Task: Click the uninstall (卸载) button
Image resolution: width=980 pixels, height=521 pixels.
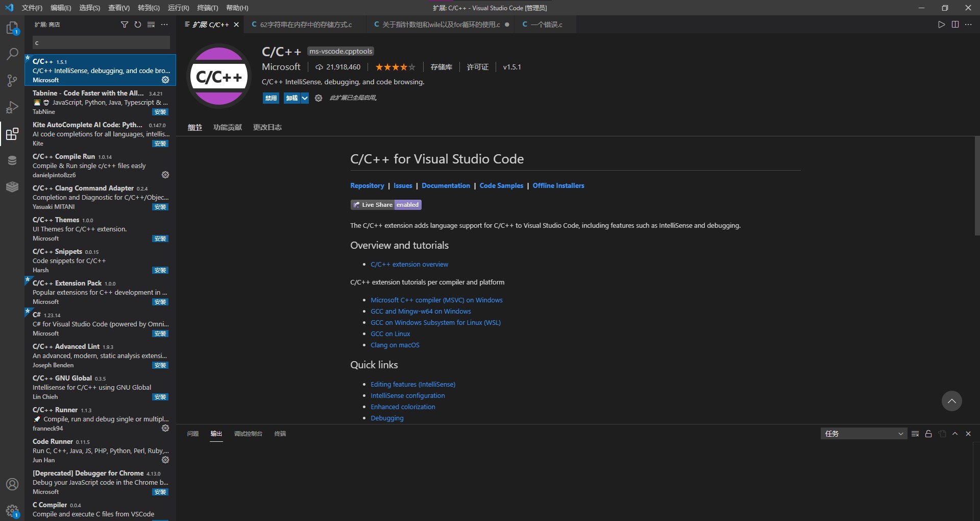Action: tap(292, 98)
